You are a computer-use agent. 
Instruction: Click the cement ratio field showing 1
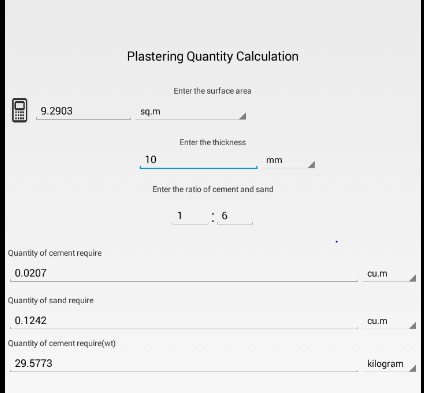[190, 216]
